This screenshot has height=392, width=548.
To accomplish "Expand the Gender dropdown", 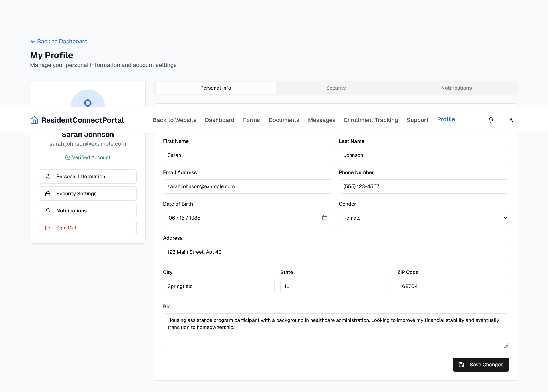I will [424, 218].
